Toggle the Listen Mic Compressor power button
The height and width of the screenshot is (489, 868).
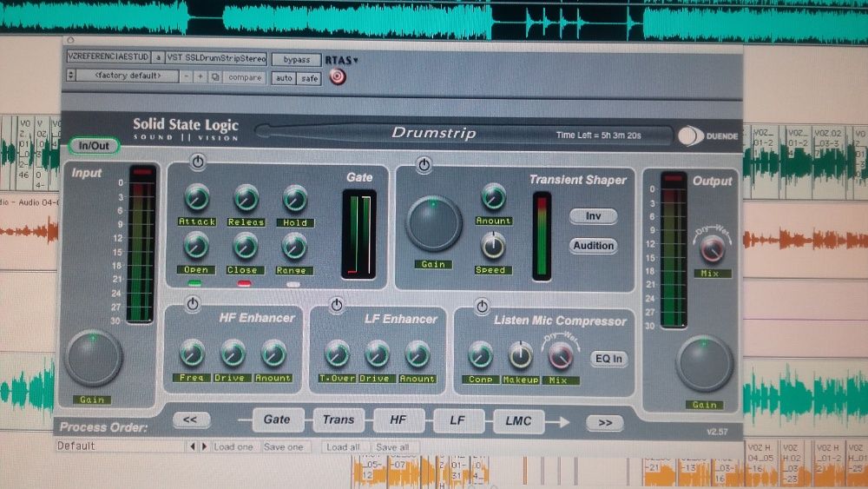[x=482, y=306]
